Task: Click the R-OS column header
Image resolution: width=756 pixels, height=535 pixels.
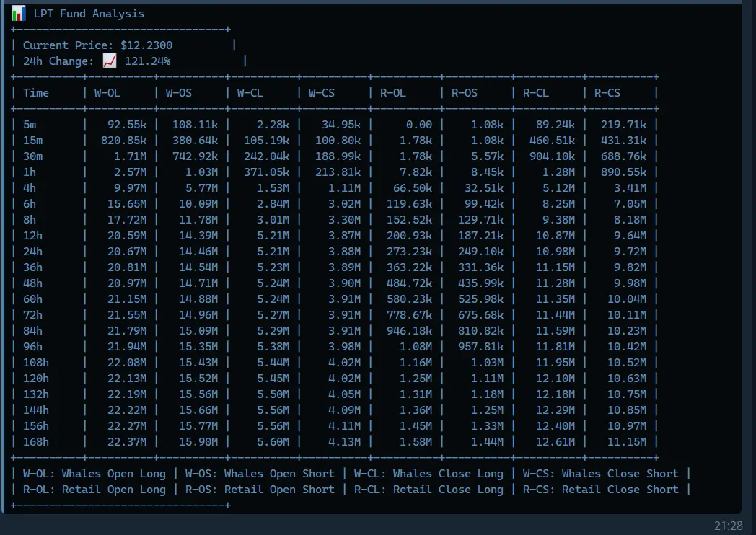Action: pos(465,93)
